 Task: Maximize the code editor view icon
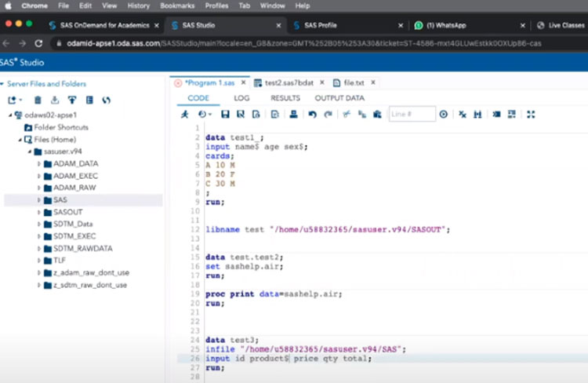[531, 115]
